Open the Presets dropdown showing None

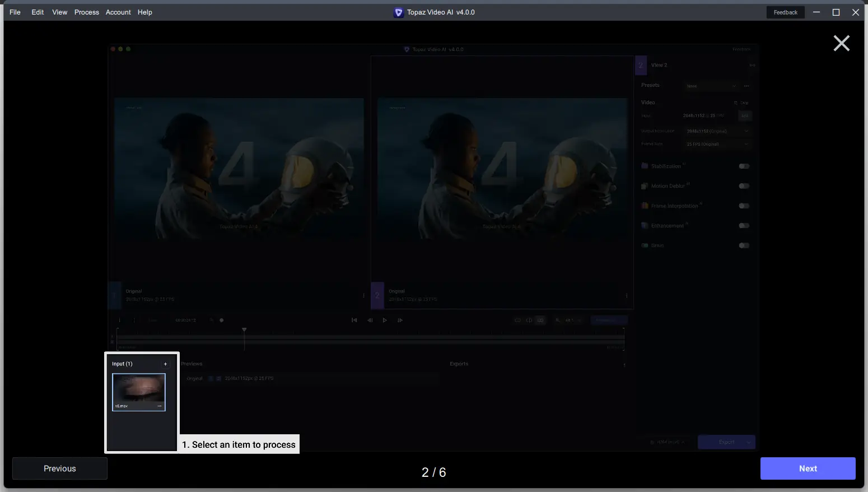711,86
